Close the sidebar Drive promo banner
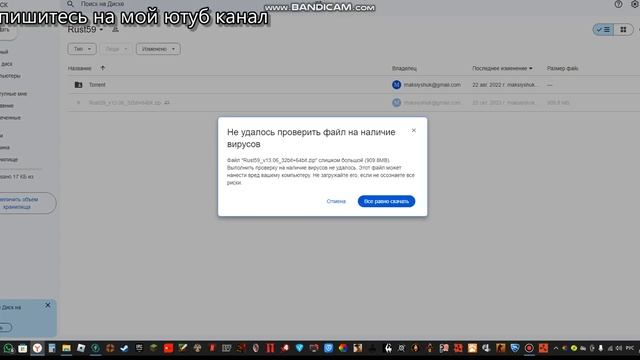This screenshot has height=360, width=640. 48,305
